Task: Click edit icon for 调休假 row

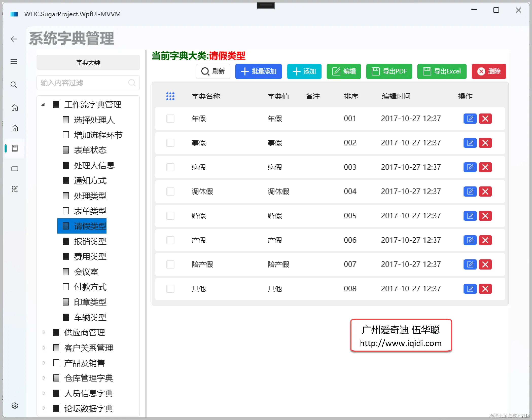Action: [470, 192]
